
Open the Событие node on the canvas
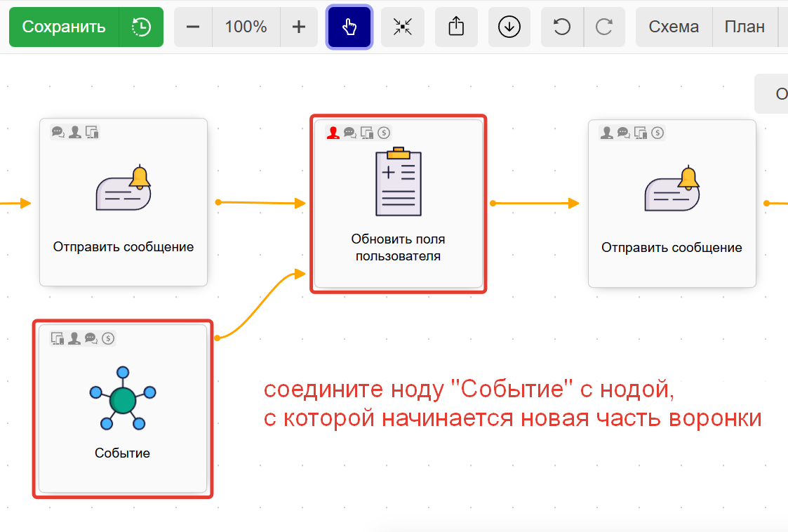click(x=123, y=407)
